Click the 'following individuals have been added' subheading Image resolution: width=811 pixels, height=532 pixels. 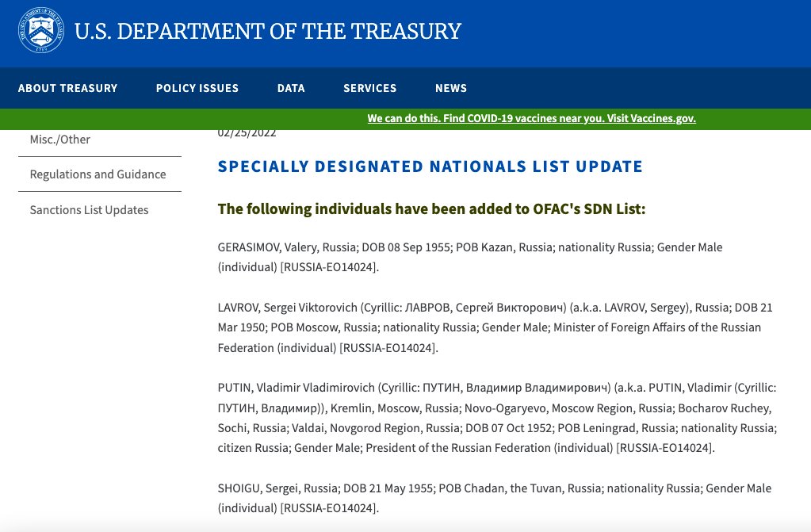click(x=431, y=209)
